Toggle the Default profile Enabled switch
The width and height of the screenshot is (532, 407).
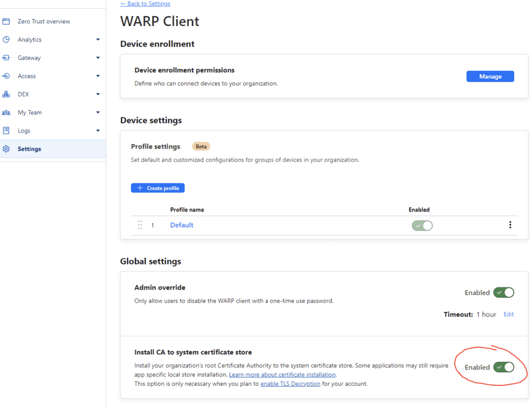[x=422, y=226]
